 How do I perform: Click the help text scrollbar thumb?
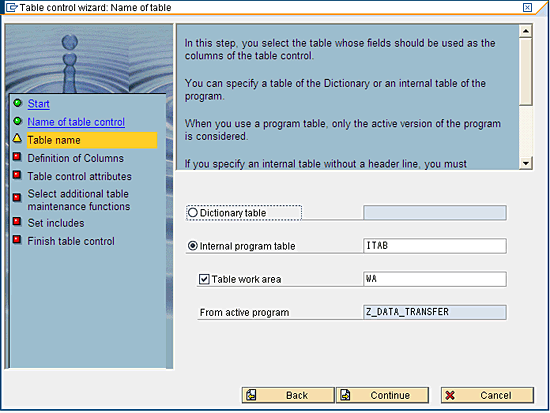(x=525, y=71)
